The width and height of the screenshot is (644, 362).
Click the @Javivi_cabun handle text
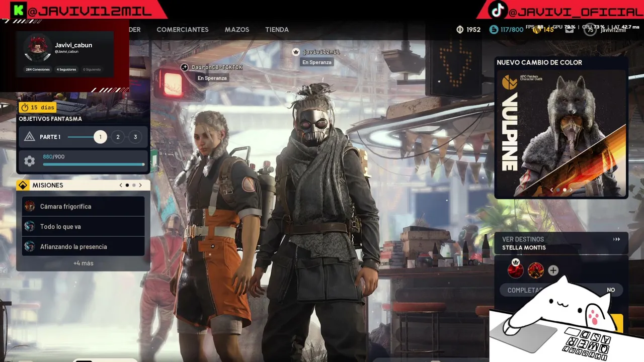66,51
